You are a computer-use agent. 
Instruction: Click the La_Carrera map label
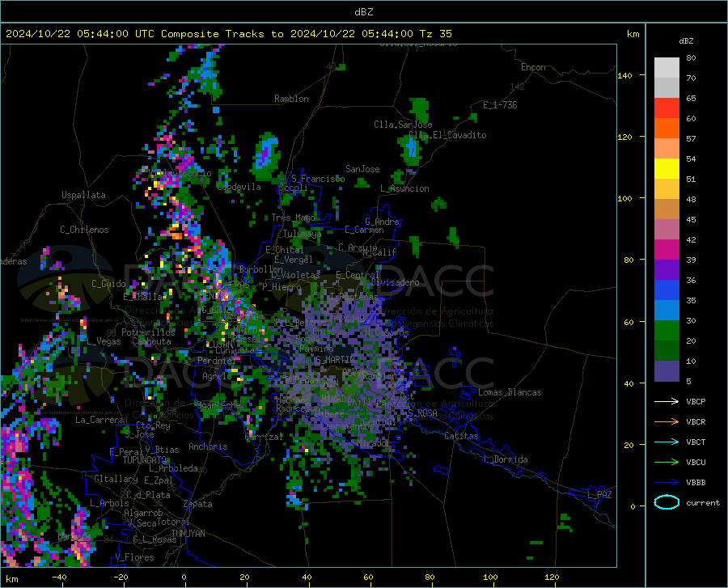[99, 420]
